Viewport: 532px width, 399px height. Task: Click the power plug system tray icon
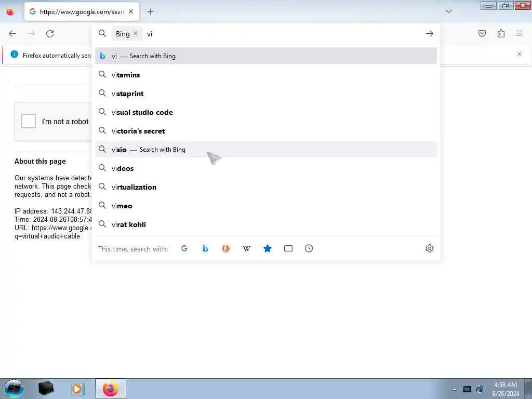point(480,389)
